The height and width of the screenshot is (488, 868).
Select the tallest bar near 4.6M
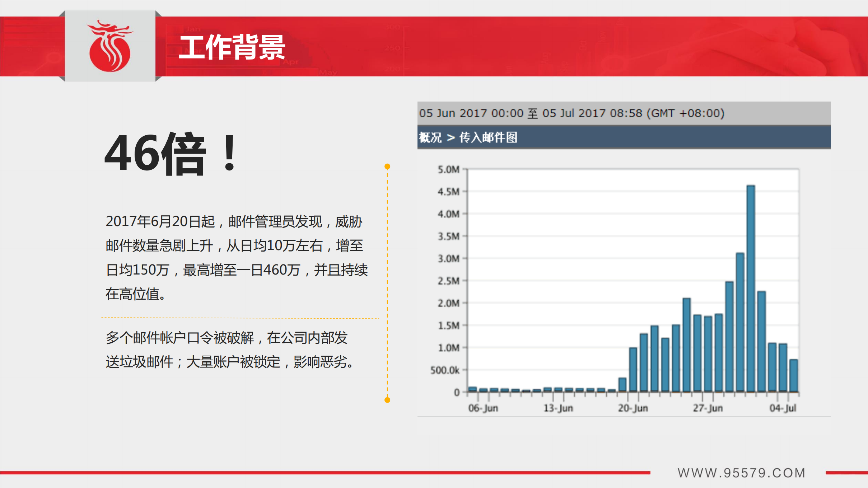pyautogui.click(x=751, y=287)
